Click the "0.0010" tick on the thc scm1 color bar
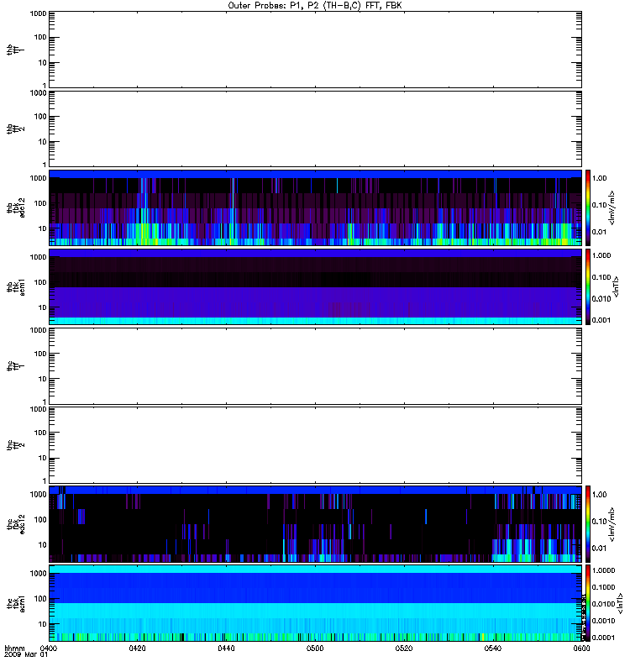This screenshot has height=672, width=630. tap(603, 621)
